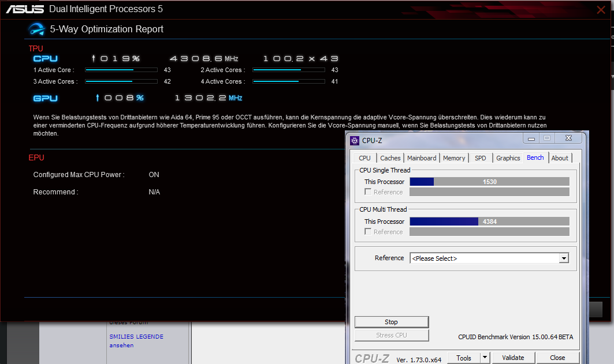This screenshot has height=364, width=614.
Task: Click the GPU 1302.2 MHz frequency value
Action: pos(209,97)
